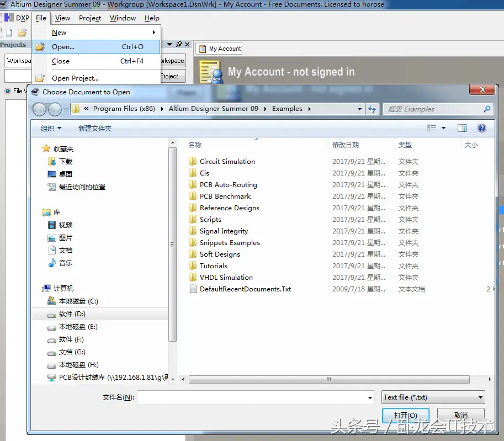
Task: Click the 取消 button
Action: tap(460, 415)
